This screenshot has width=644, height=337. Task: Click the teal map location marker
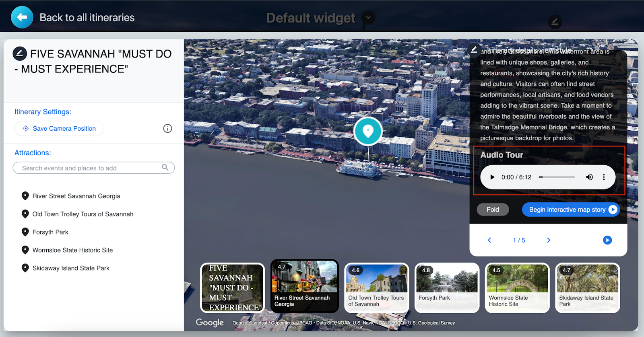point(368,131)
